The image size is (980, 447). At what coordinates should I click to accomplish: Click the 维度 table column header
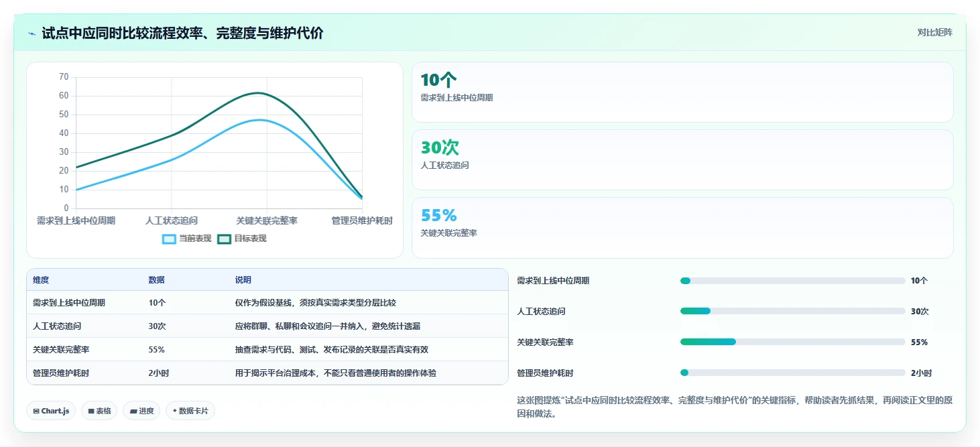tap(41, 280)
